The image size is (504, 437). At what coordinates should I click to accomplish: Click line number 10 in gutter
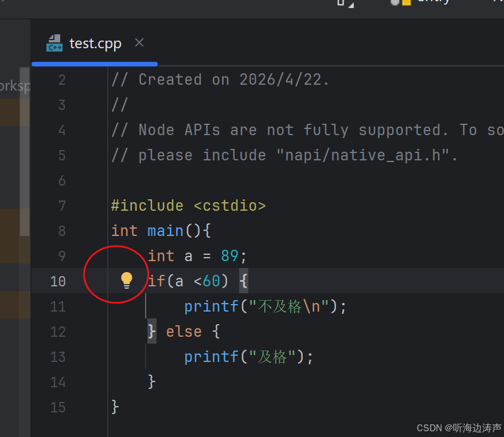coord(58,281)
